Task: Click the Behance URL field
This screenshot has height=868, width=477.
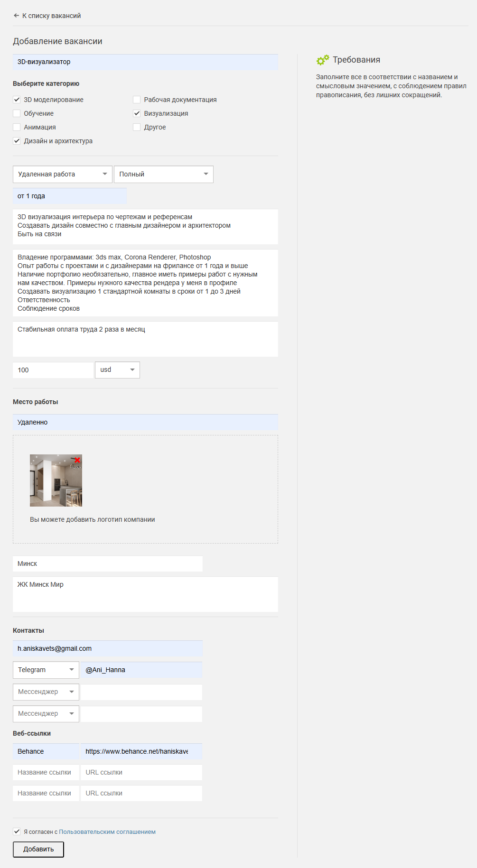Action: tap(141, 751)
